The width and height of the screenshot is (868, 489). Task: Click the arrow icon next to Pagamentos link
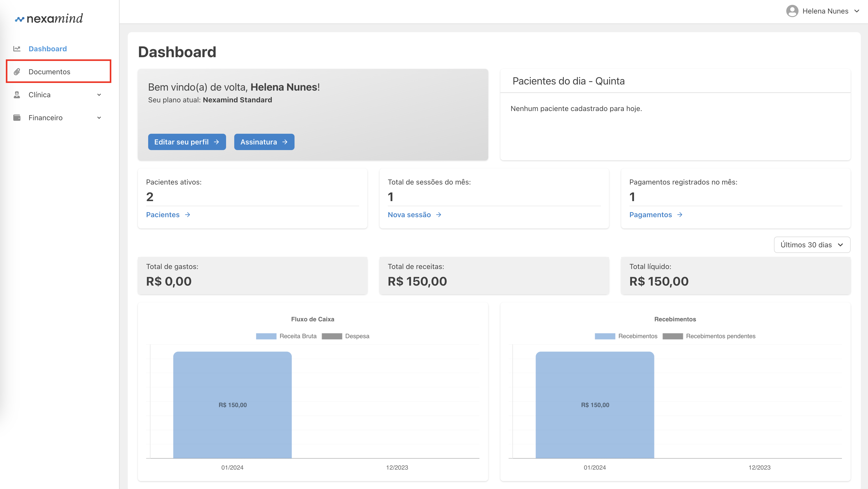(x=680, y=215)
